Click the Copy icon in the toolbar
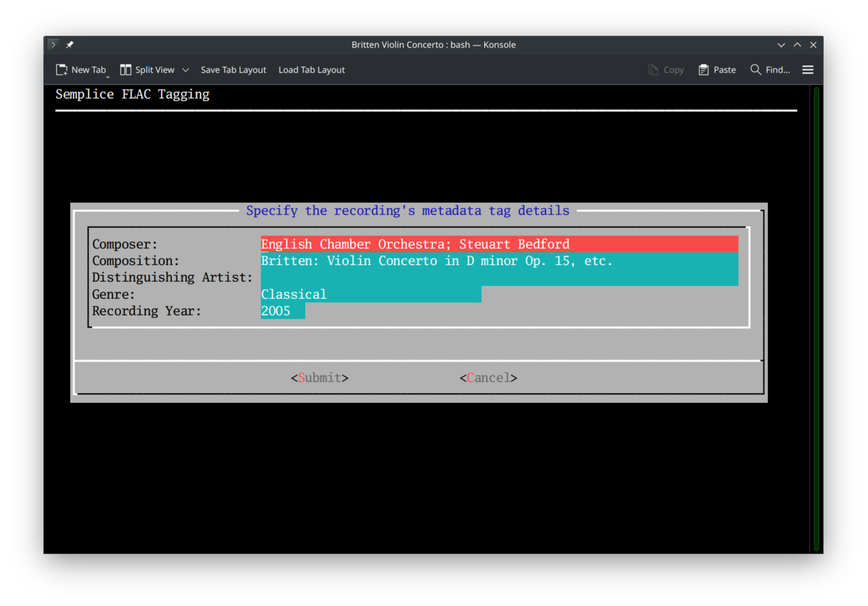The width and height of the screenshot is (868, 606). (653, 69)
